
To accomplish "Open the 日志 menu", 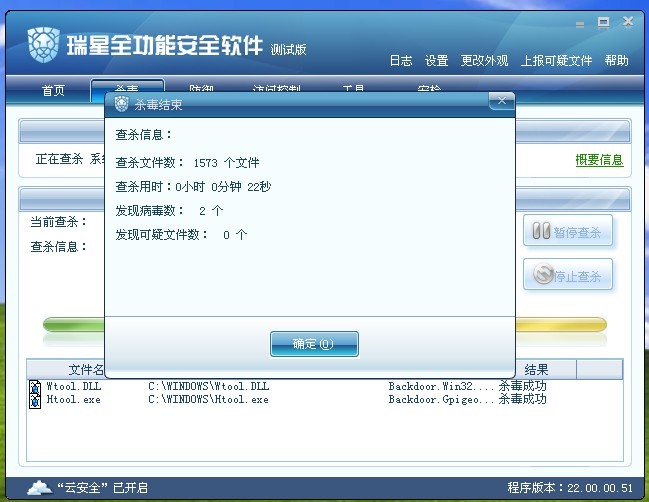I will (x=401, y=61).
